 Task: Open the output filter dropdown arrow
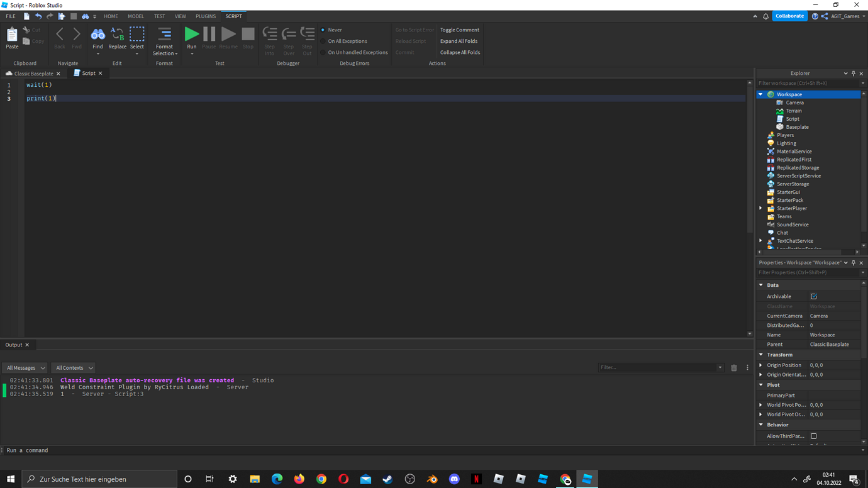[720, 368]
